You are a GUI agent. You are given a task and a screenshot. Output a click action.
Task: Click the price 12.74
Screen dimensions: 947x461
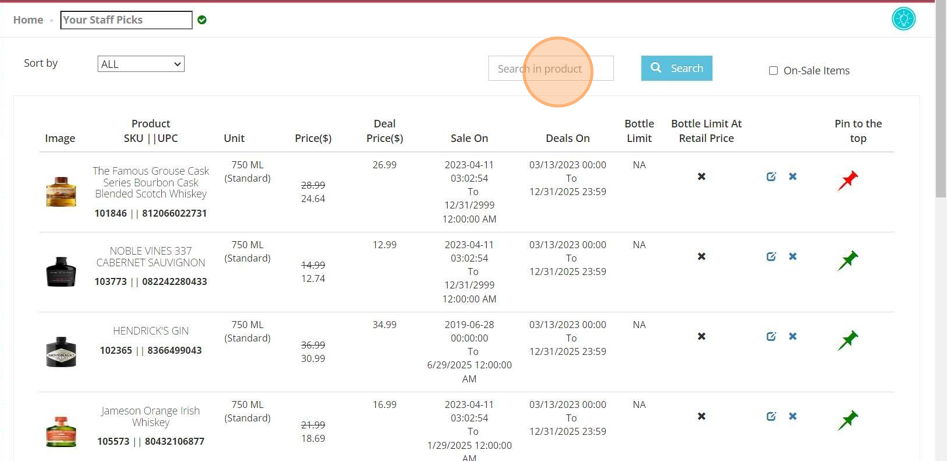point(313,279)
